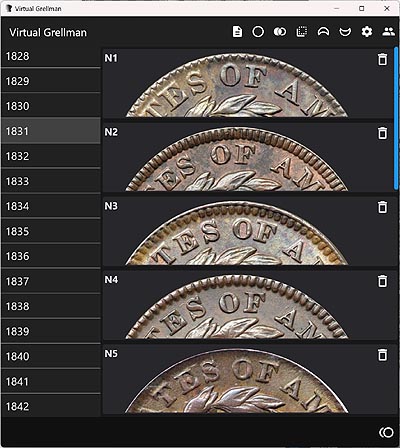Show top arc half of coin icon
The height and width of the screenshot is (448, 400).
point(323,32)
